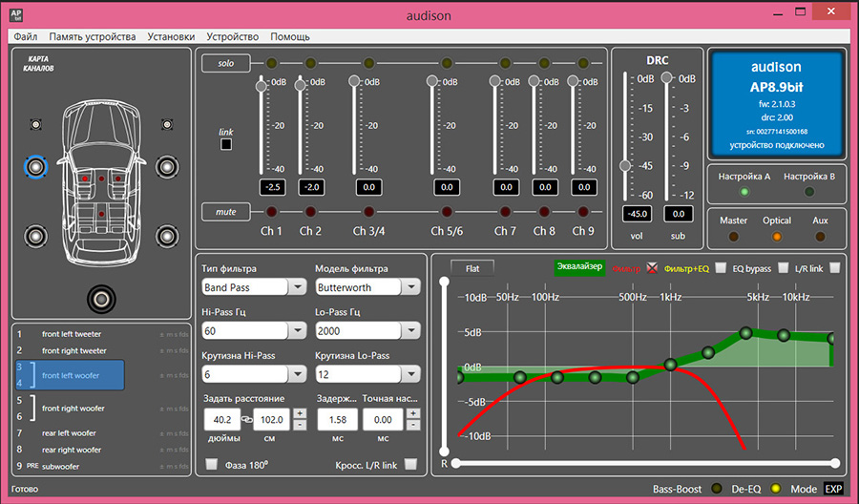Select the front right woofer speaker icon

click(x=168, y=167)
